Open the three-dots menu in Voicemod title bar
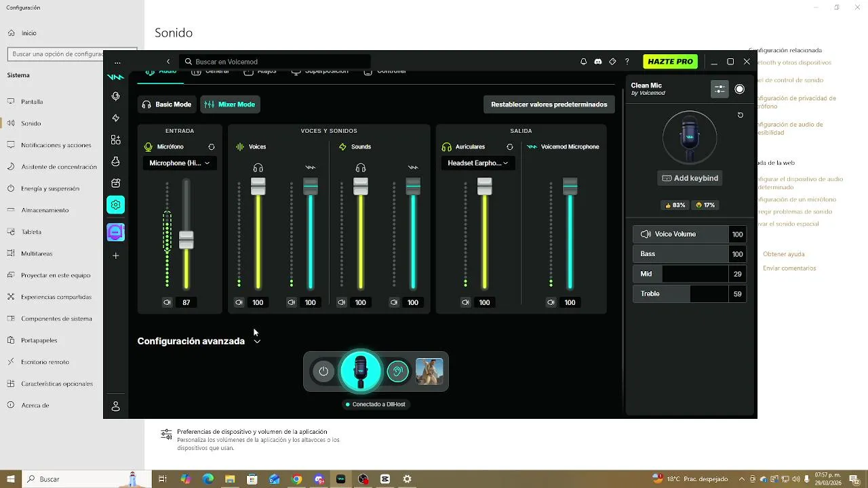Viewport: 868px width, 488px height. [117, 62]
